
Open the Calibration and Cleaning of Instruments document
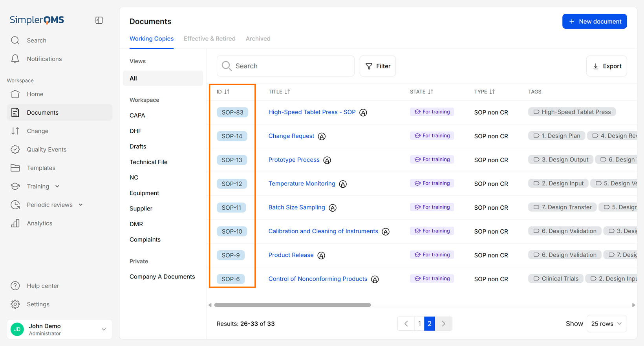[323, 231]
